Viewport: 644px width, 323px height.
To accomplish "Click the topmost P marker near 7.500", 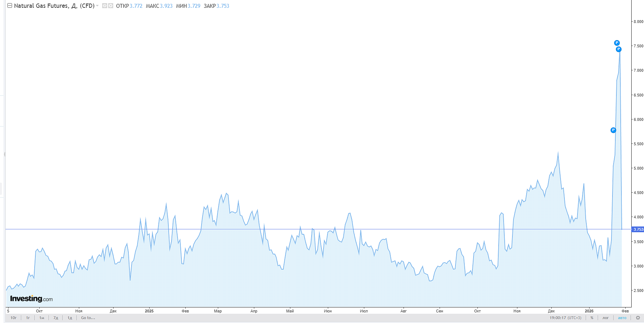I will click(x=617, y=43).
